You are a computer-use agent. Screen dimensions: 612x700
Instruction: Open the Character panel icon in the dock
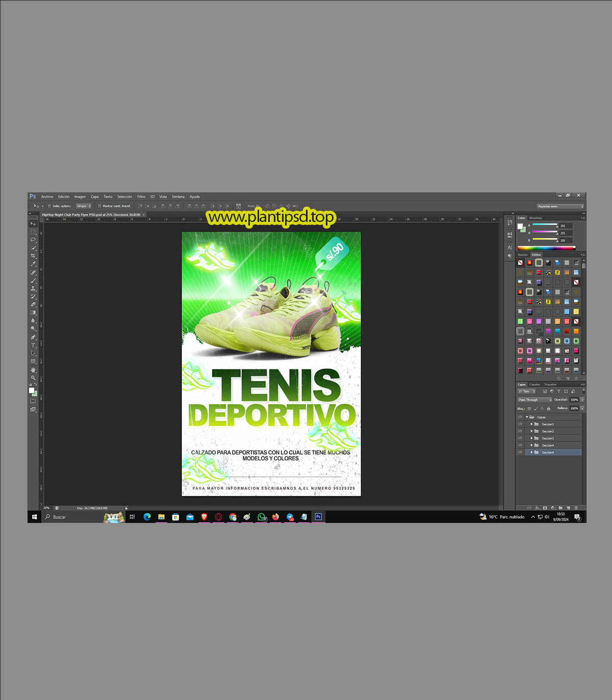[509, 247]
